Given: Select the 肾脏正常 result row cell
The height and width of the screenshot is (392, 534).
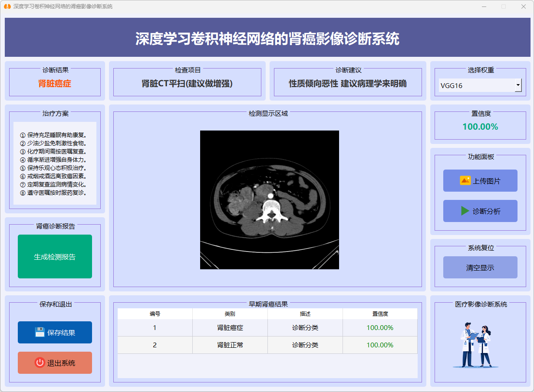Looking at the screenshot, I should click(230, 345).
